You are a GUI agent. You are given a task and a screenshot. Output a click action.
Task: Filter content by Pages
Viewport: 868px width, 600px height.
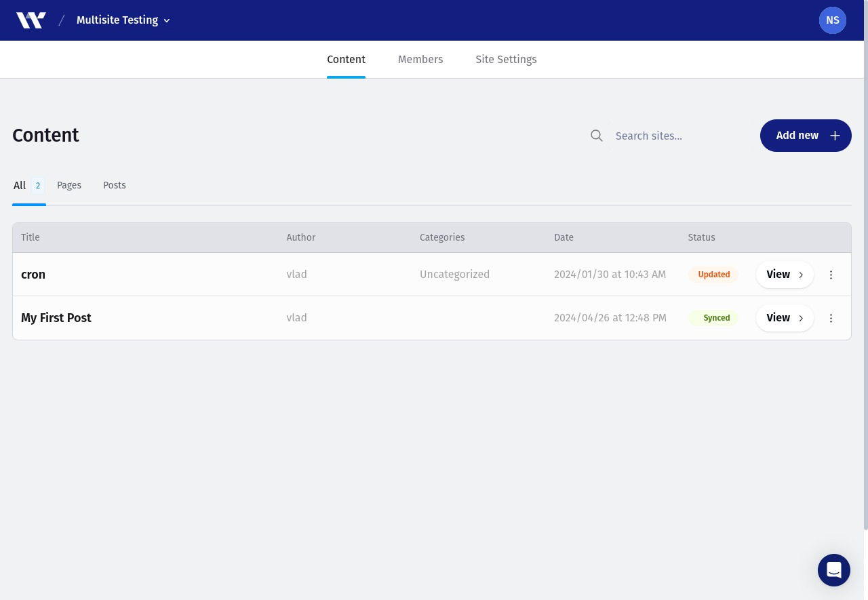tap(69, 185)
